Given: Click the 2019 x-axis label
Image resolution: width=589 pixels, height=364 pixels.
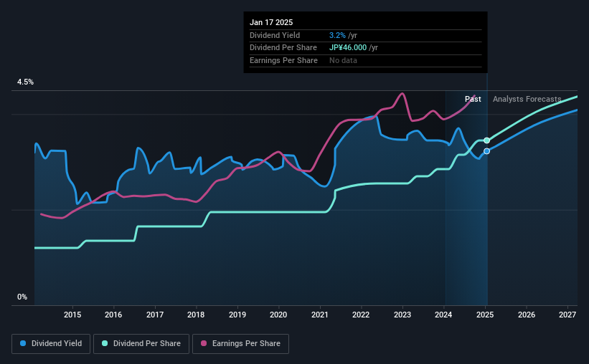Looking at the screenshot, I should pos(237,315).
